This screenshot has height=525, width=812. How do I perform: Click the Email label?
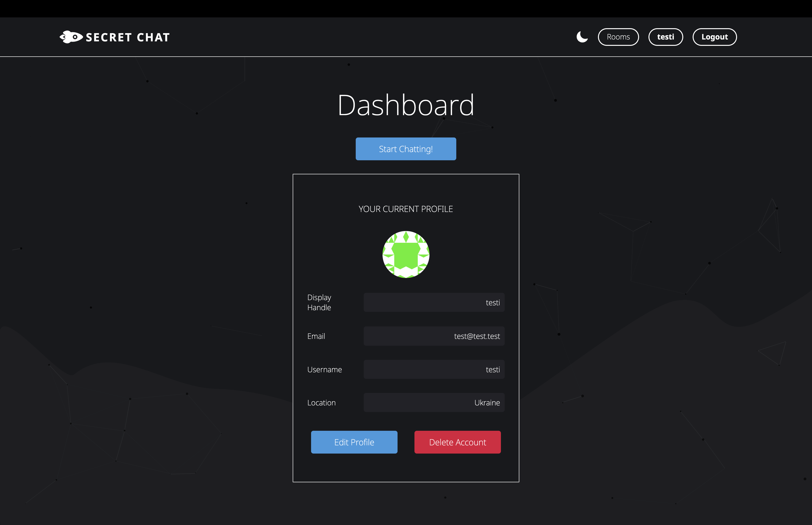[x=316, y=336]
